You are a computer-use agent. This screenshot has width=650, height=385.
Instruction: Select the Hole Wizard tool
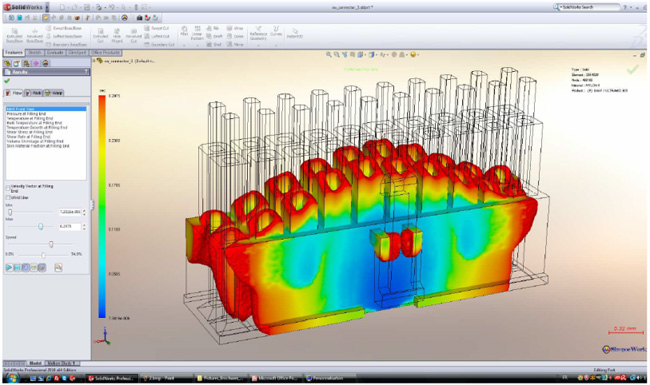(x=117, y=36)
